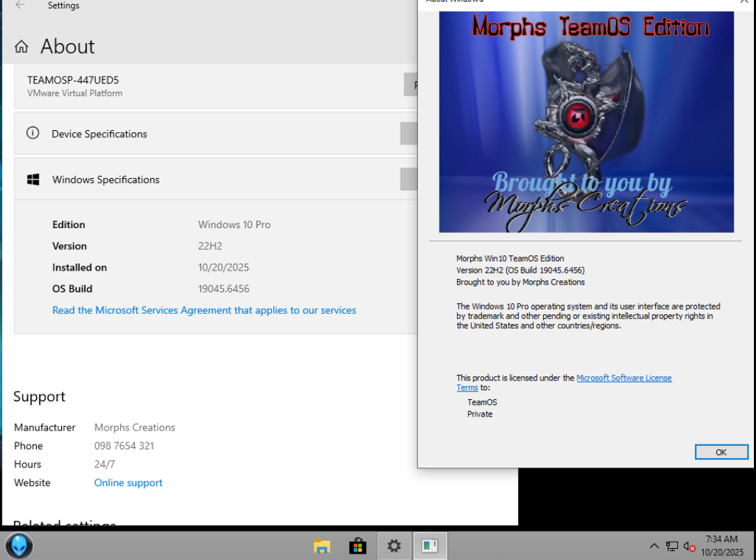Open the Microsoft Services Agreement link
This screenshot has width=756, height=560.
pos(204,310)
